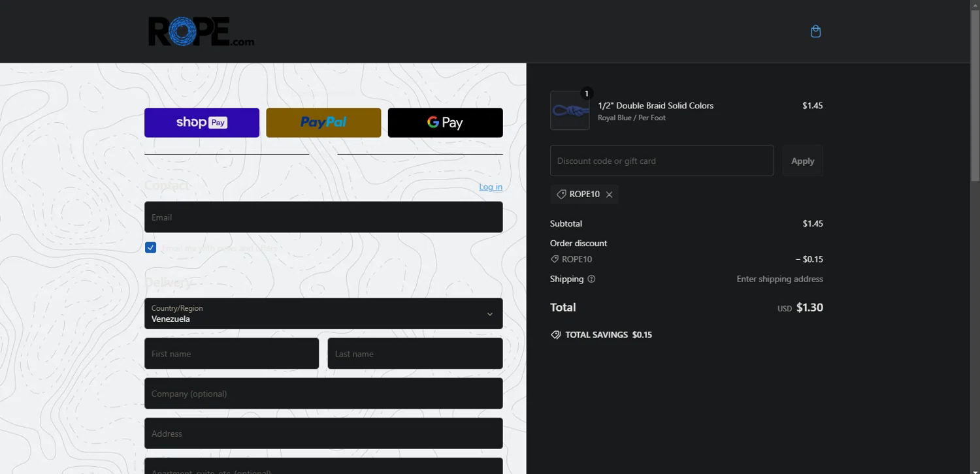The image size is (980, 474).
Task: Click the TOTAL SAVINGS $0.15 text
Action: 608,335
